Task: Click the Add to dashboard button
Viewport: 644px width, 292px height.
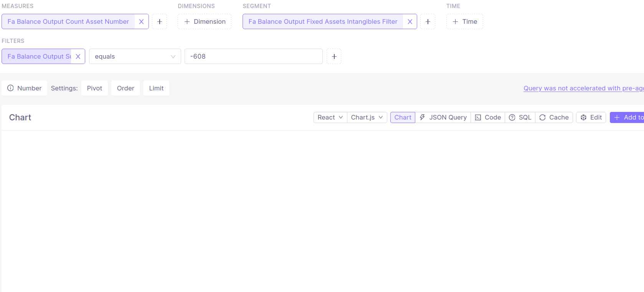Action: (627, 117)
